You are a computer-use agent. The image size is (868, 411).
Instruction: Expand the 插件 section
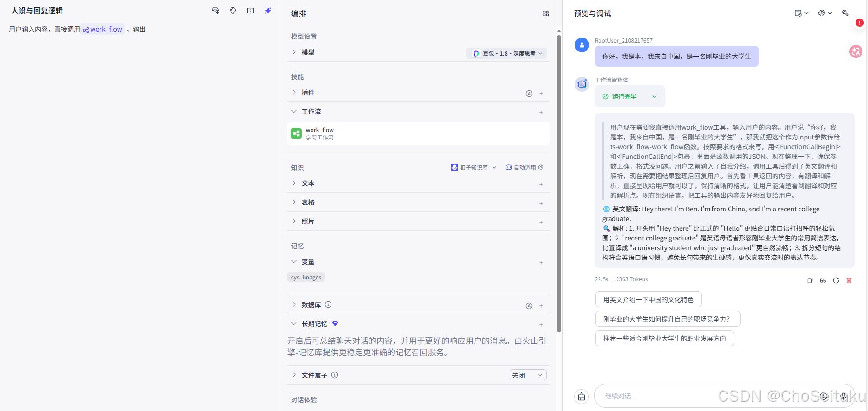(294, 92)
